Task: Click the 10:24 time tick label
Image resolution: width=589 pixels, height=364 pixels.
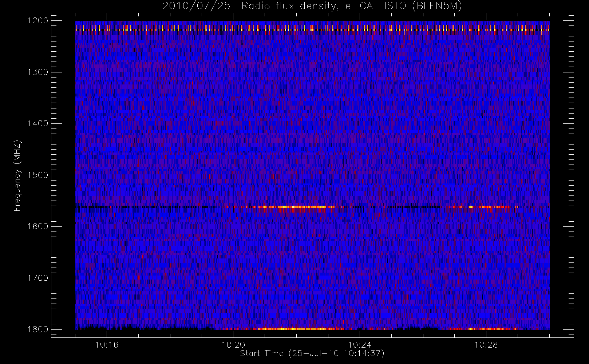Action: (360, 345)
